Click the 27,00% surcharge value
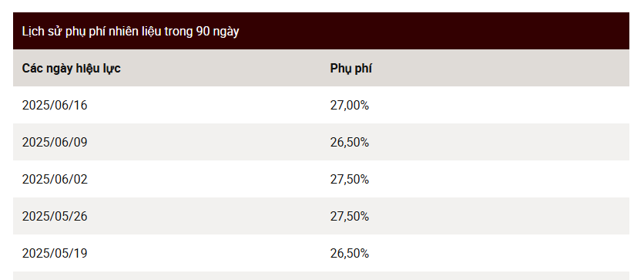Viewport: 644px width, 280px height. coord(350,105)
